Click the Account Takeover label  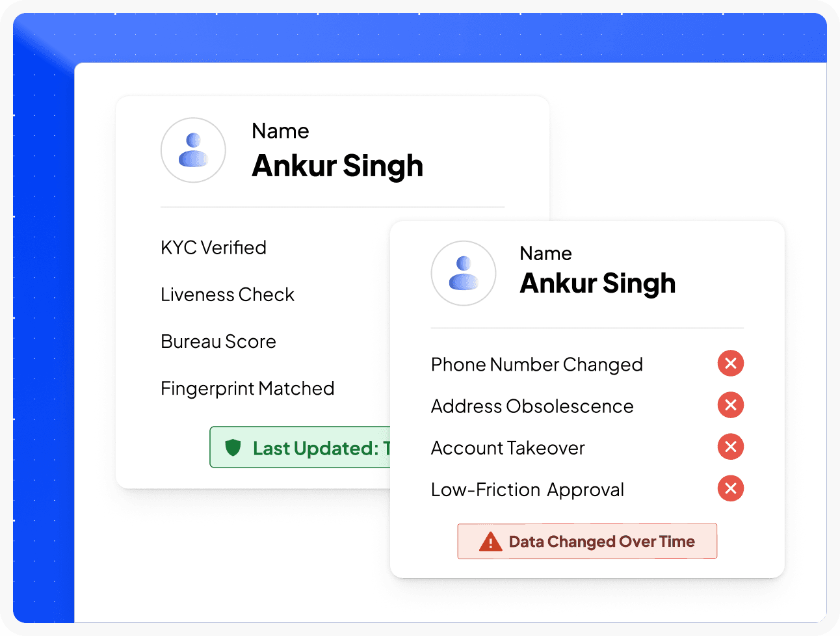point(508,447)
